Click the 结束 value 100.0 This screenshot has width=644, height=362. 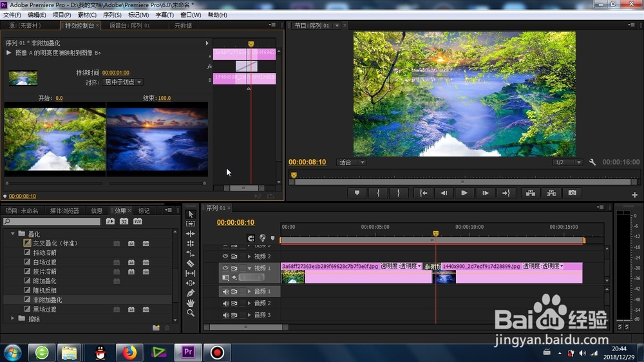164,98
